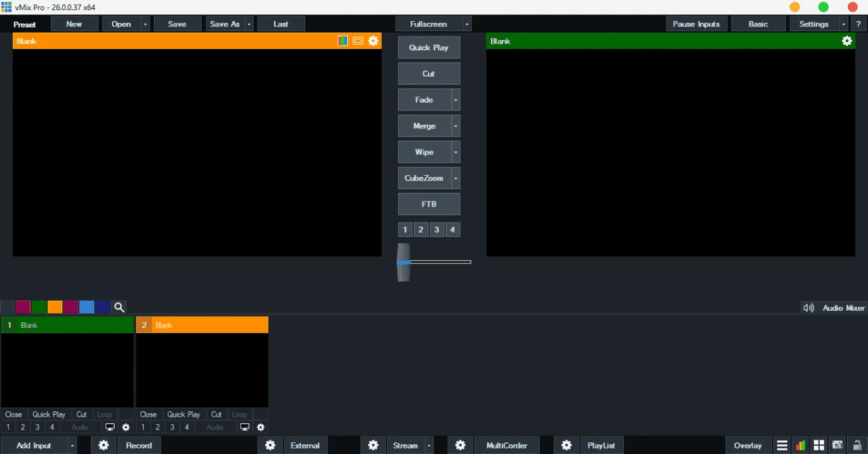Expand the Fade transition dropdown arrow

pos(456,100)
